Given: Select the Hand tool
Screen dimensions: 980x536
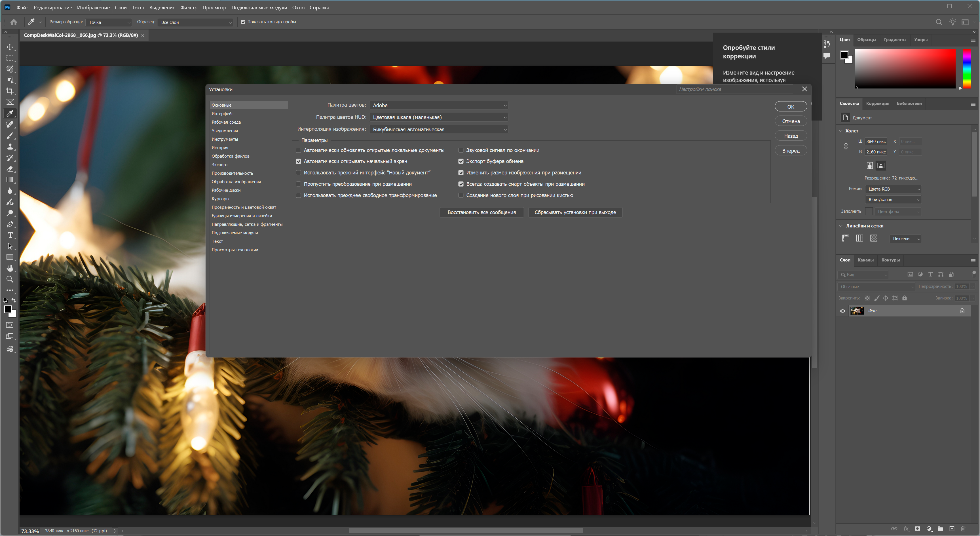Looking at the screenshot, I should (x=10, y=268).
